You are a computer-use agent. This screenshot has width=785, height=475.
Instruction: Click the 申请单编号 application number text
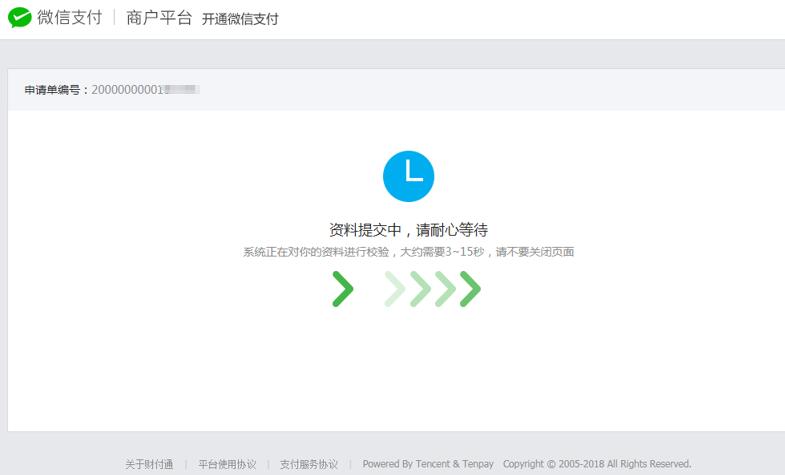click(112, 90)
